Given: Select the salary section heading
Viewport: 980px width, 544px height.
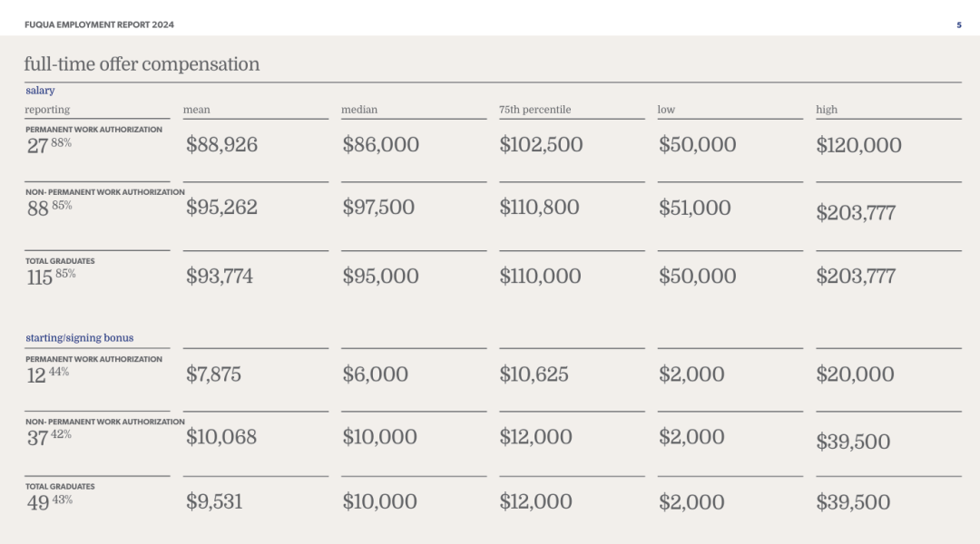Looking at the screenshot, I should (x=40, y=91).
